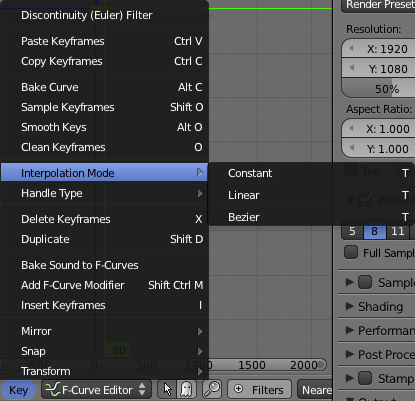Open the F-Curve Editor mode dropdown
The image size is (415, 401).
click(96, 389)
